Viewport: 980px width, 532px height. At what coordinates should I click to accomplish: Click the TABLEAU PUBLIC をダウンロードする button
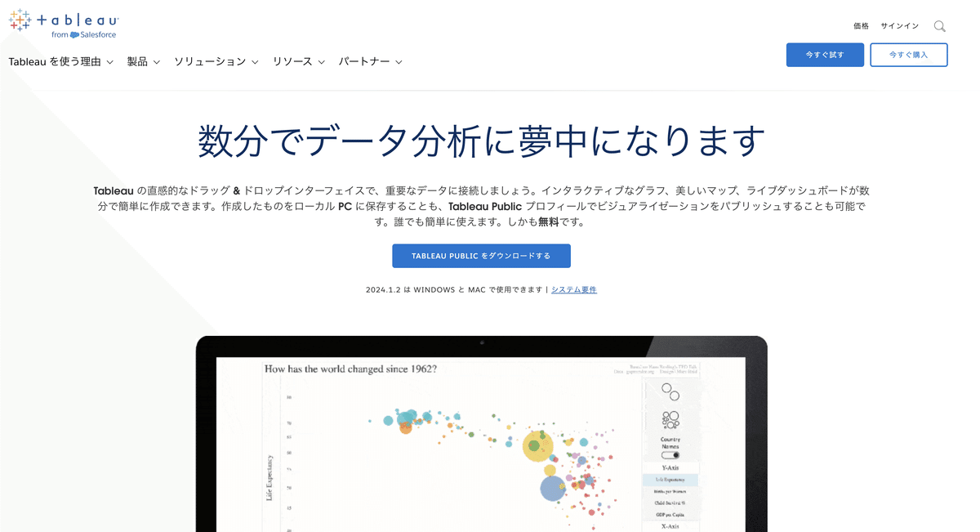coord(481,255)
